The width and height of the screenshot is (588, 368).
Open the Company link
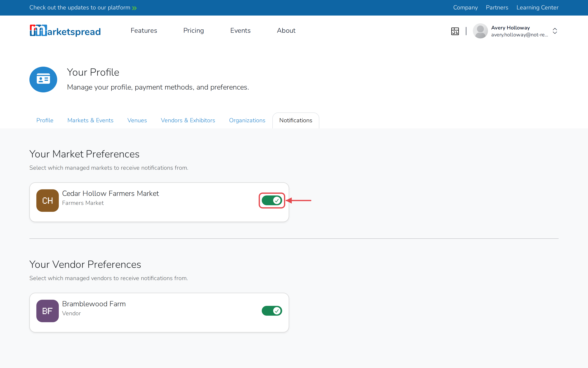[x=465, y=8]
